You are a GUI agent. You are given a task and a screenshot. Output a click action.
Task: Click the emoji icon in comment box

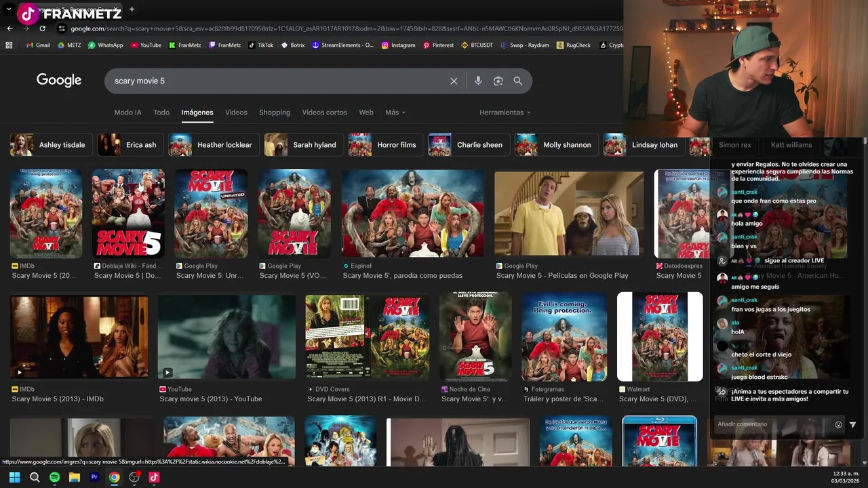pos(838,424)
